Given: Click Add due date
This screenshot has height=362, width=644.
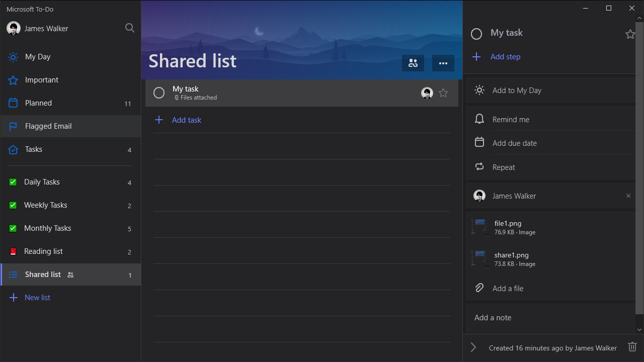Looking at the screenshot, I should [x=551, y=143].
